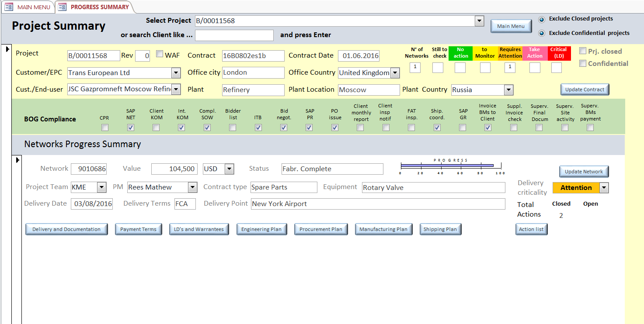This screenshot has width=644, height=324.
Task: Click the project record selector arrow
Action: click(7, 49)
